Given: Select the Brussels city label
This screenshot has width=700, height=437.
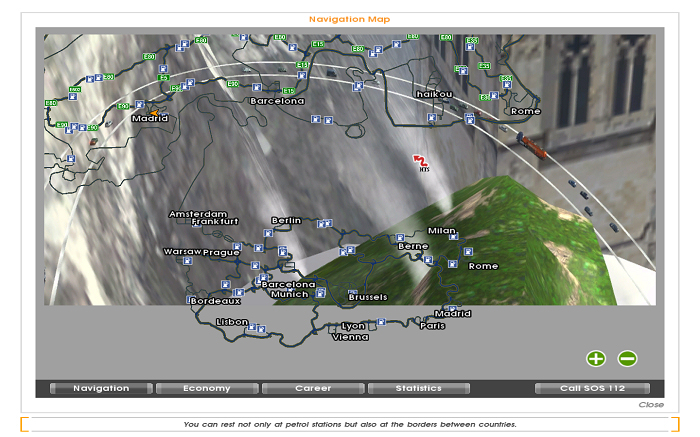Looking at the screenshot, I should click(x=368, y=297).
